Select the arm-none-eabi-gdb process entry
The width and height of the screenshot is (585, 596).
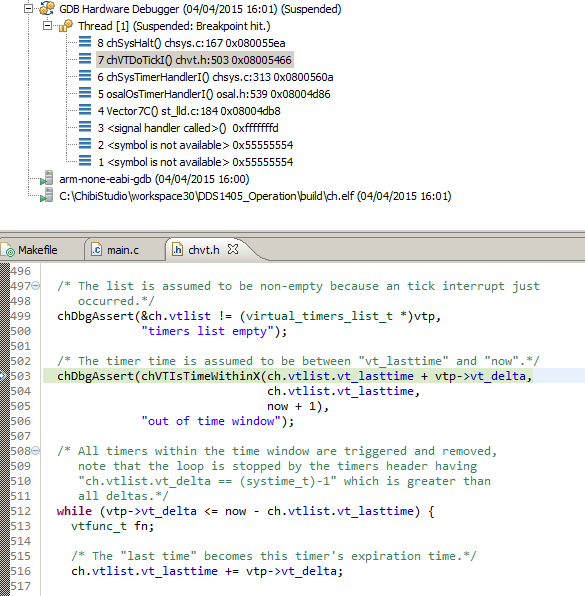(x=154, y=179)
